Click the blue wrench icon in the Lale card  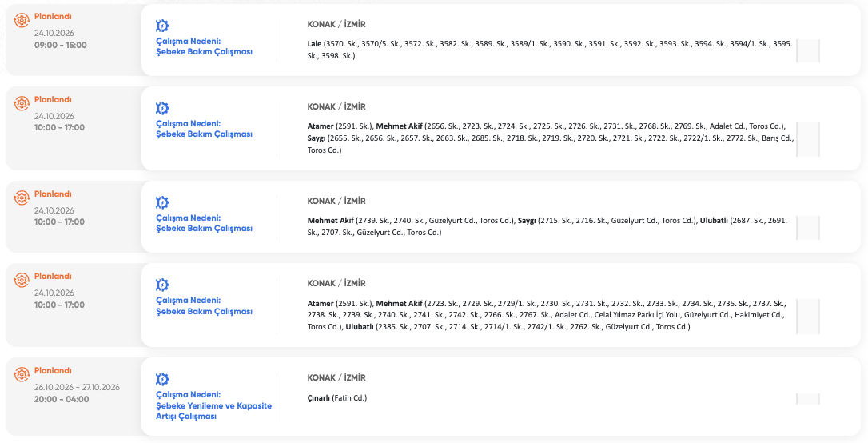(x=162, y=26)
